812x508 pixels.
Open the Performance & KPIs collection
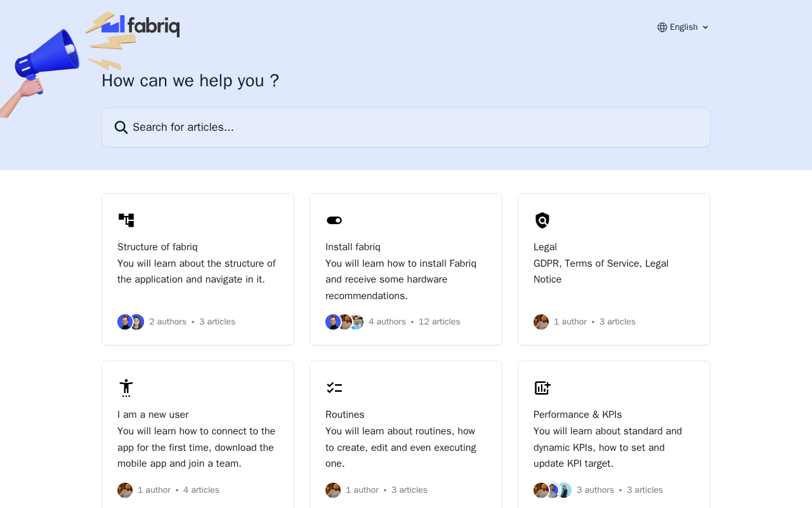pos(577,415)
